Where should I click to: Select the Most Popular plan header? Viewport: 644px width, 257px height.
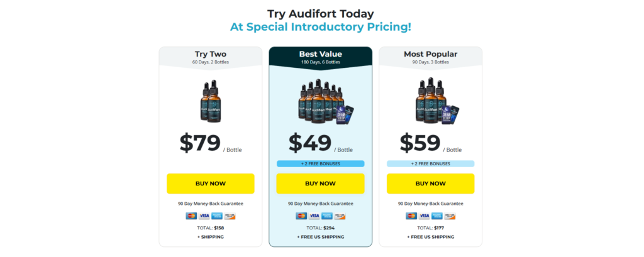pos(431,57)
